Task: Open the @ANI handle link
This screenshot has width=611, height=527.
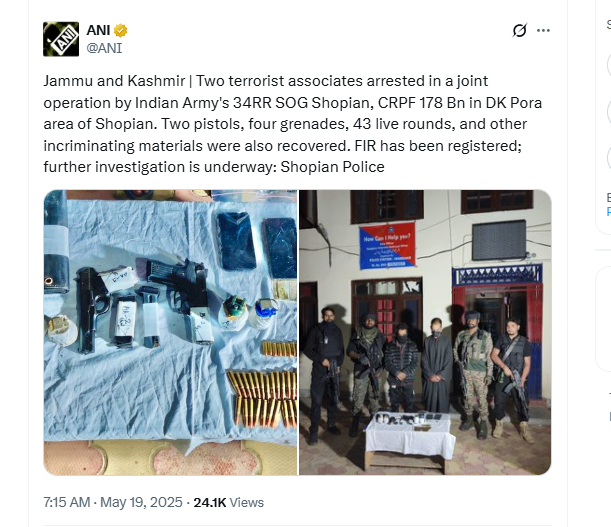Action: click(104, 48)
